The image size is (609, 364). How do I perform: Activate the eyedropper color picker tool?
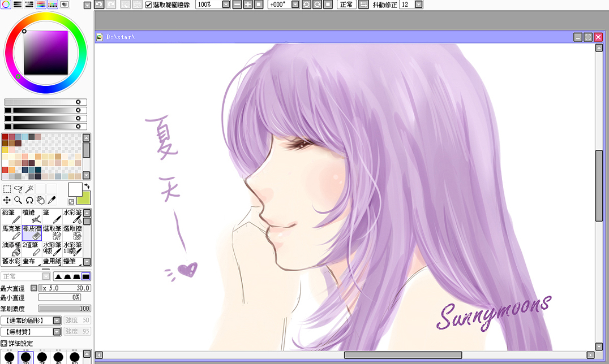52,200
